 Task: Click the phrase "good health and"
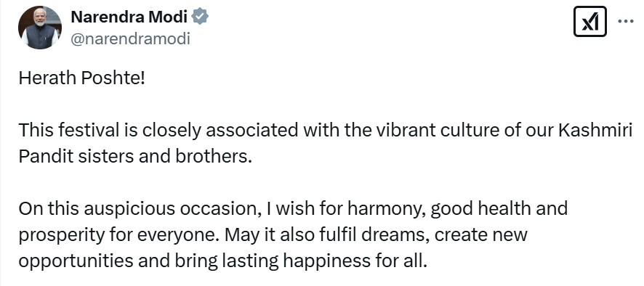(499, 209)
